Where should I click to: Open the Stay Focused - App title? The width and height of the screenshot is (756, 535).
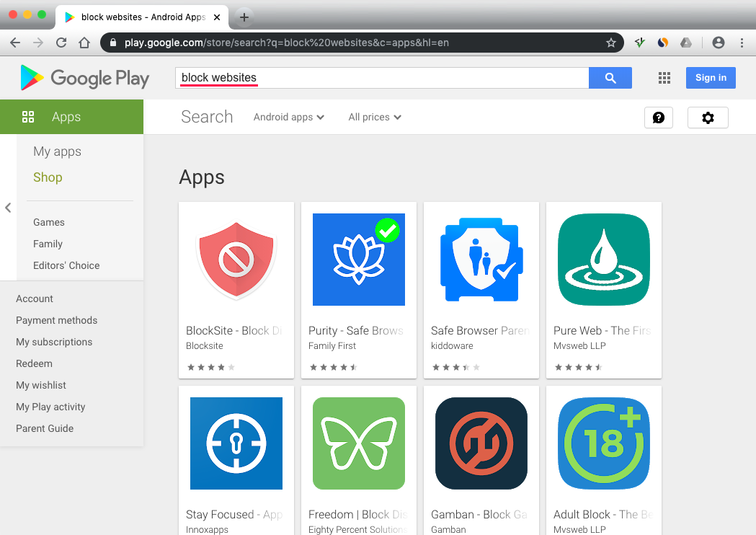(x=234, y=514)
